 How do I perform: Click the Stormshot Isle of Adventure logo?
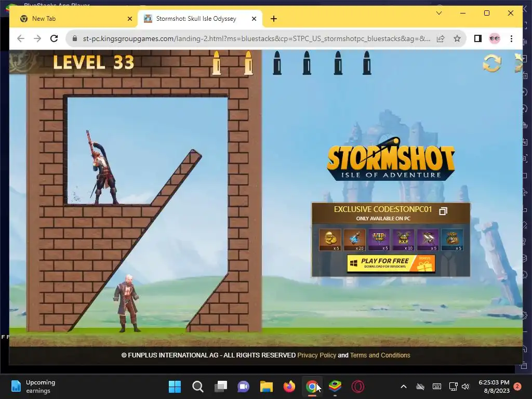391,159
